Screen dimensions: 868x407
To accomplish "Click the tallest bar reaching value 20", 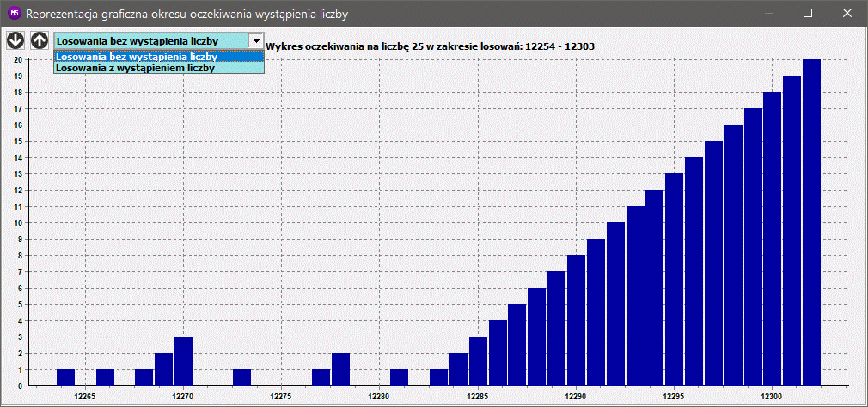I will 811,223.
